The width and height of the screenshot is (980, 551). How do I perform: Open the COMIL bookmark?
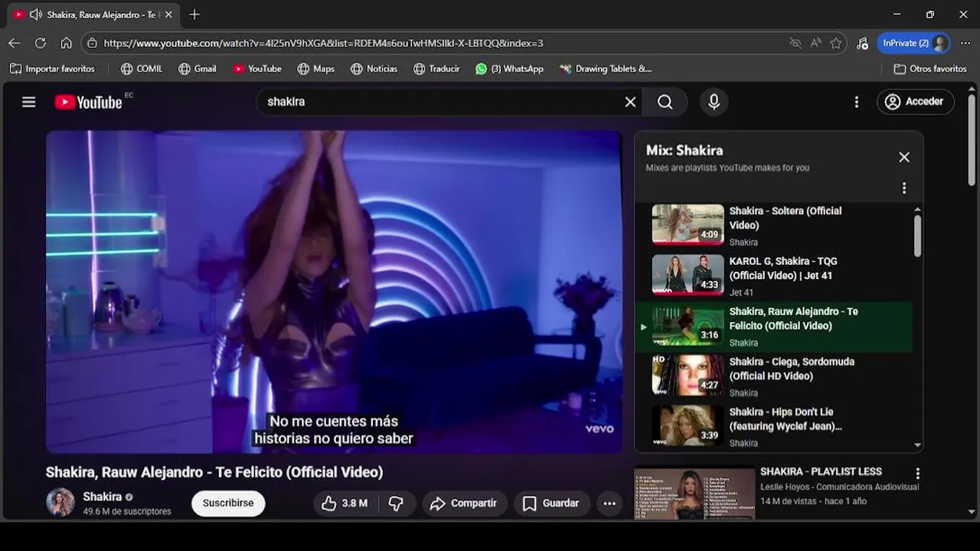click(142, 69)
